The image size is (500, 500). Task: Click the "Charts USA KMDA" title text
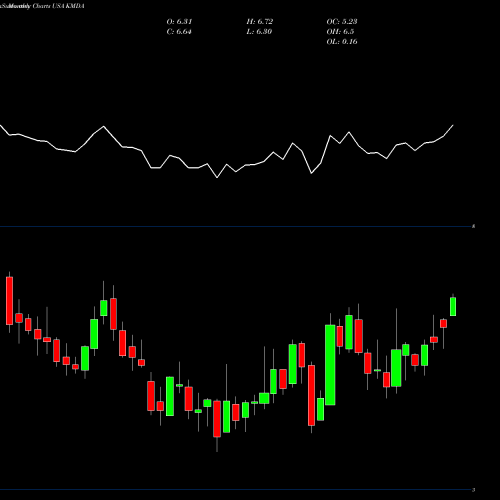click(x=58, y=6)
